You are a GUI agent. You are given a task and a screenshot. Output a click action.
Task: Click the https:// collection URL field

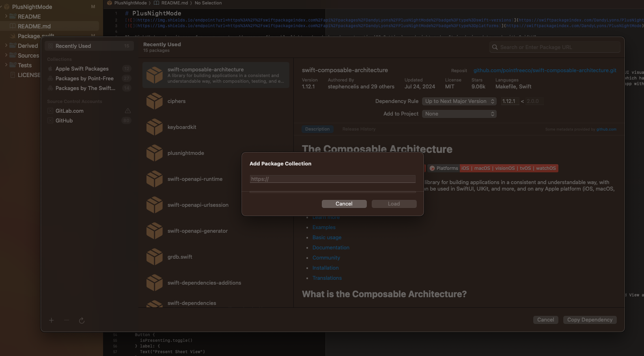(333, 179)
